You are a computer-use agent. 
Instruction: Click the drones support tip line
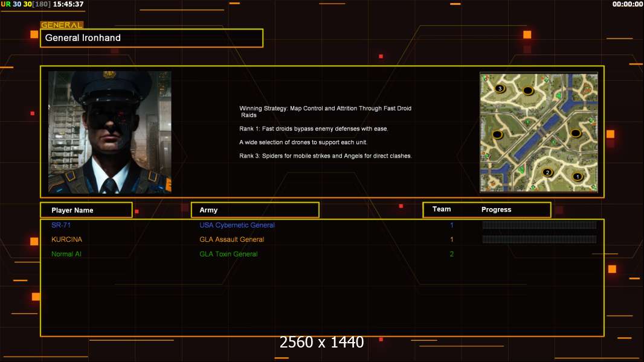click(x=303, y=142)
